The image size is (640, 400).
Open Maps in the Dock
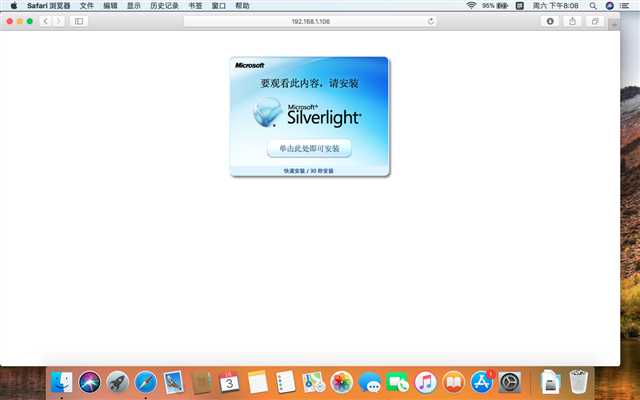point(313,382)
